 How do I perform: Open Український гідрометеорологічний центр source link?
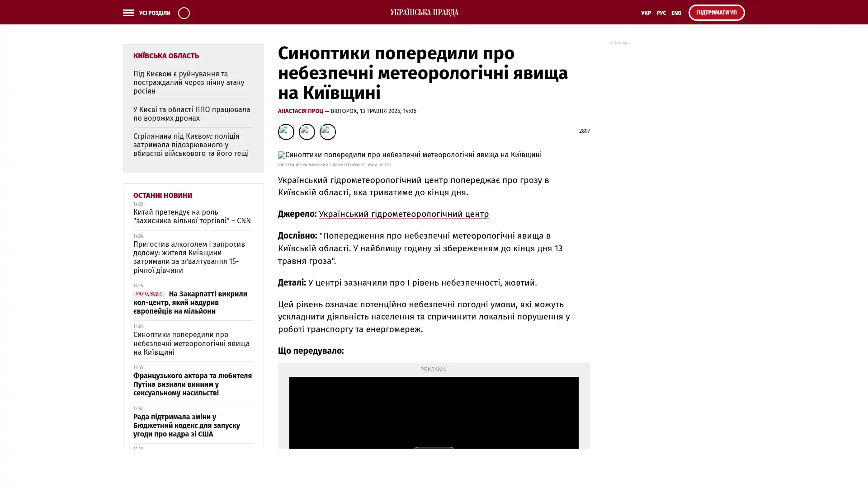click(404, 214)
